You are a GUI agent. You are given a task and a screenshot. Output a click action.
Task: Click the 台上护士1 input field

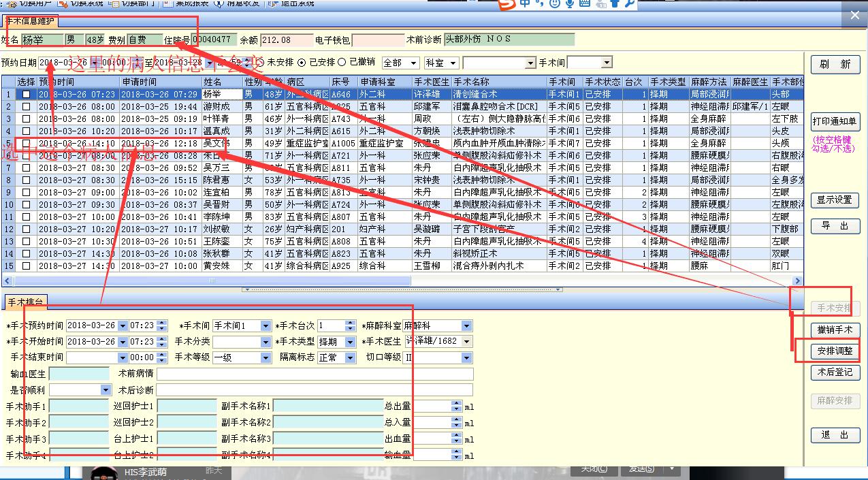click(187, 438)
